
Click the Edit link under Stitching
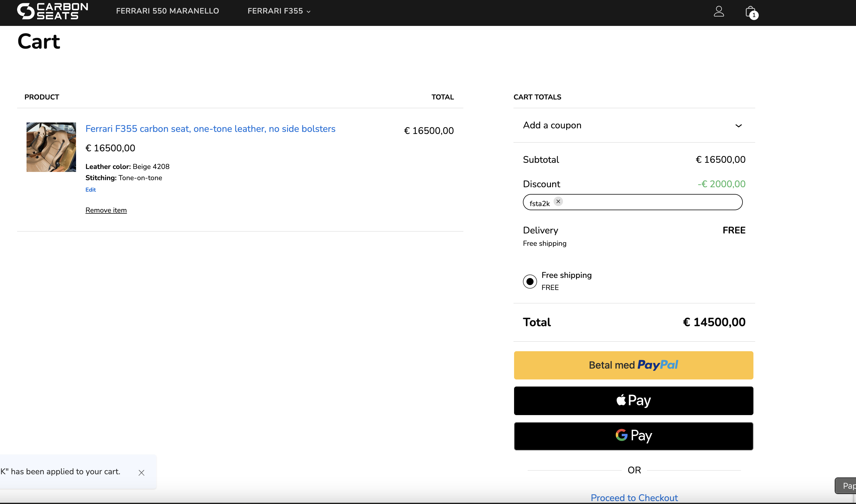(x=90, y=190)
